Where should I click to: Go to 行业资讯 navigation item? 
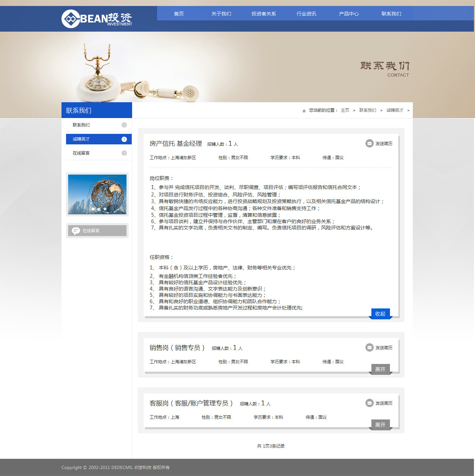[306, 14]
